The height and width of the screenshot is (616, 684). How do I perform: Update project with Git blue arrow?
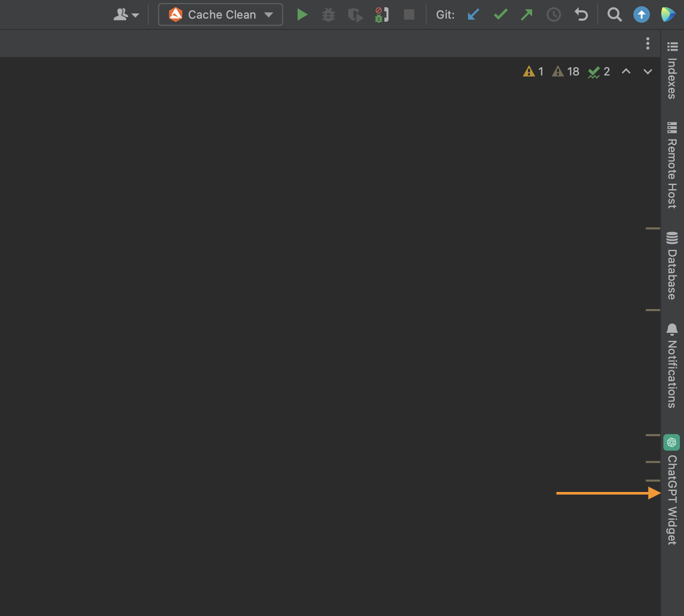click(x=473, y=14)
